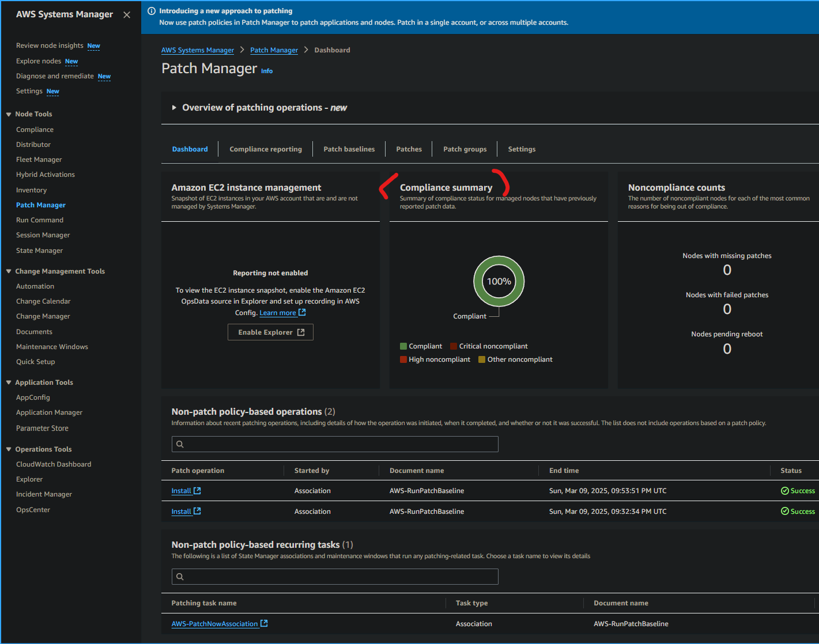Expand Overview of patching operations section
Image resolution: width=819 pixels, height=644 pixels.
(x=174, y=107)
